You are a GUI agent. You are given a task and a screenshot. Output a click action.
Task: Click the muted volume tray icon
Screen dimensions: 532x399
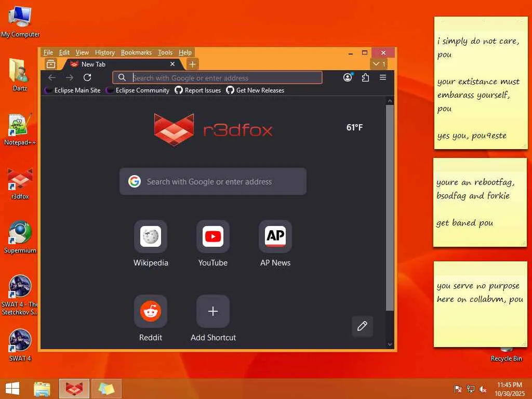coord(483,389)
